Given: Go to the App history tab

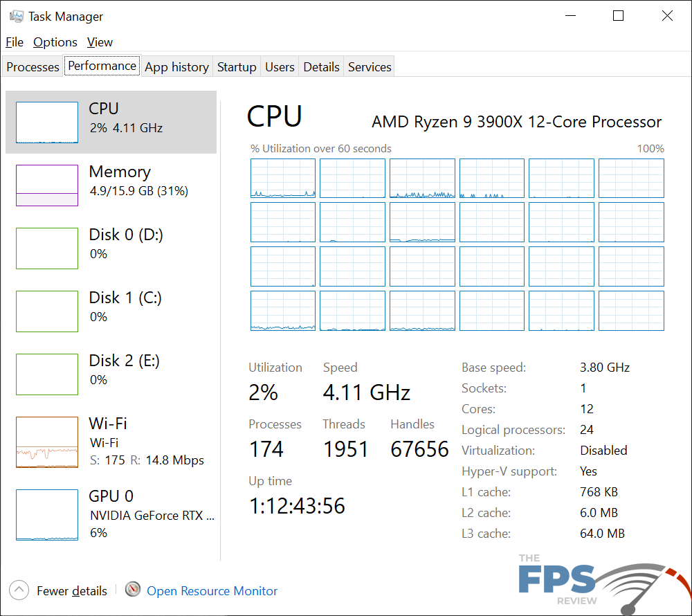Looking at the screenshot, I should pyautogui.click(x=176, y=66).
